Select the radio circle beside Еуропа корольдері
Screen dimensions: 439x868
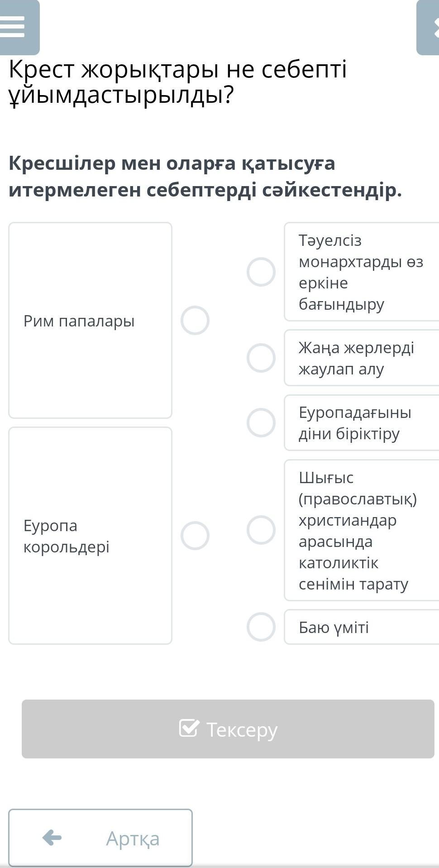point(195,536)
